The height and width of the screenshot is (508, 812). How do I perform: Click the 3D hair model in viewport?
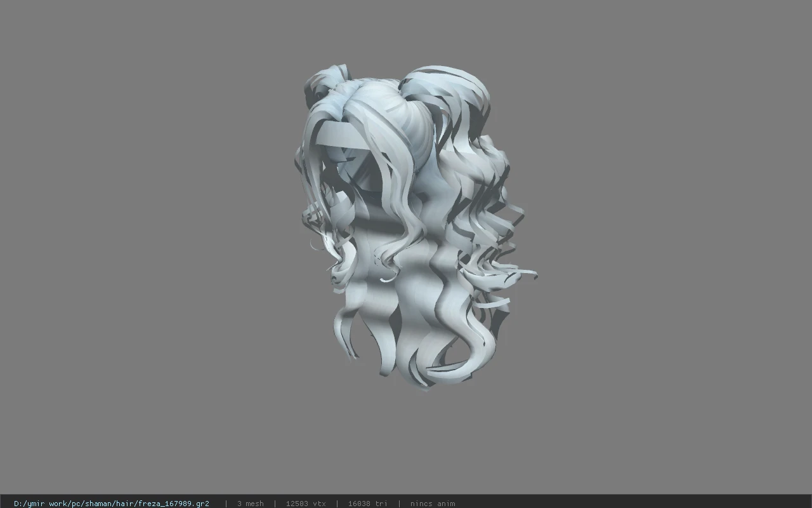(x=416, y=227)
